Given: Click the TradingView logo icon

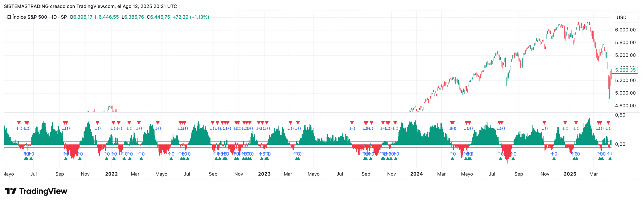Looking at the screenshot, I should pos(10,191).
